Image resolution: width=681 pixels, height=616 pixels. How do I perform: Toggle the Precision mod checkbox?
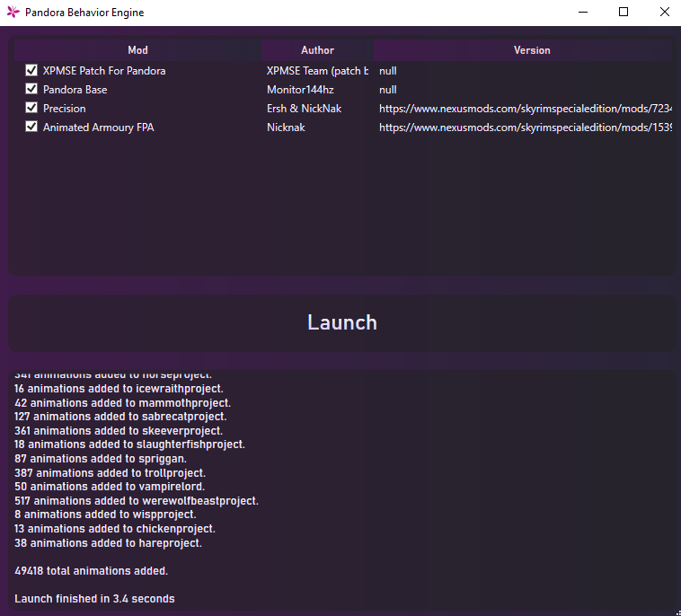pos(31,108)
